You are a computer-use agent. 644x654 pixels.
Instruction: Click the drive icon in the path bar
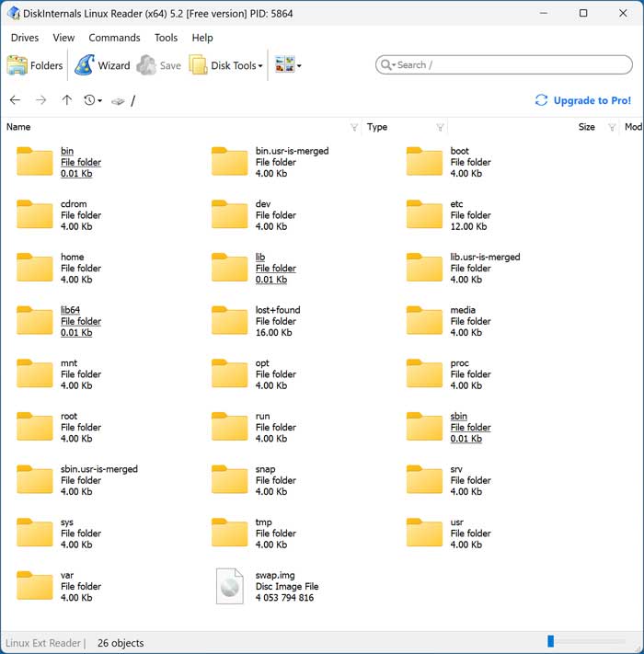point(118,101)
